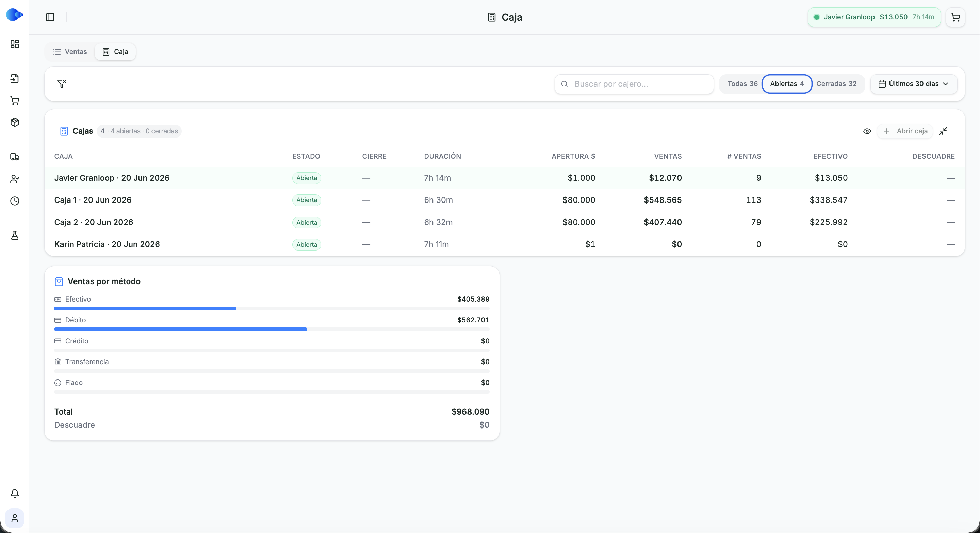The image size is (980, 533).
Task: Click the cart button at top right
Action: tap(955, 17)
